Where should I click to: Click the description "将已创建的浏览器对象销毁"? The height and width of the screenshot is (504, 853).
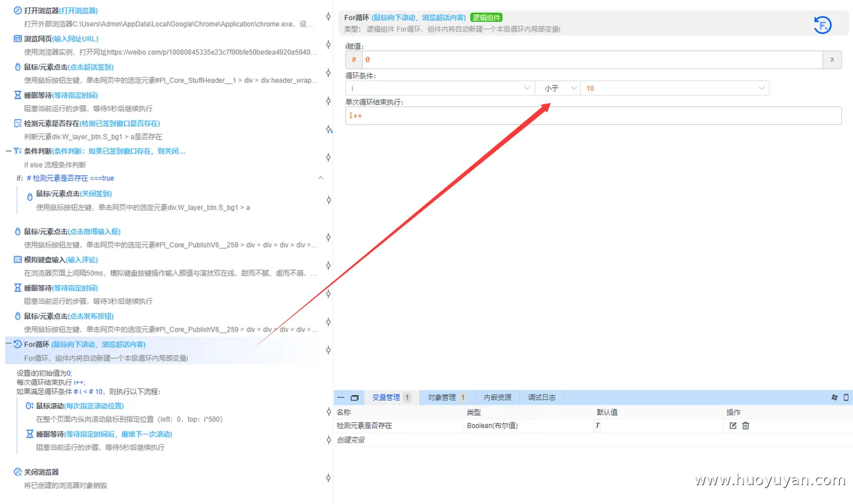(66, 486)
